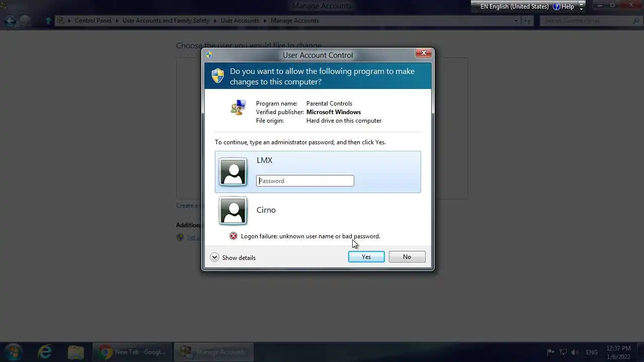Click the Up arrow navigation button
Viewport: 644px width, 362px height.
48,21
